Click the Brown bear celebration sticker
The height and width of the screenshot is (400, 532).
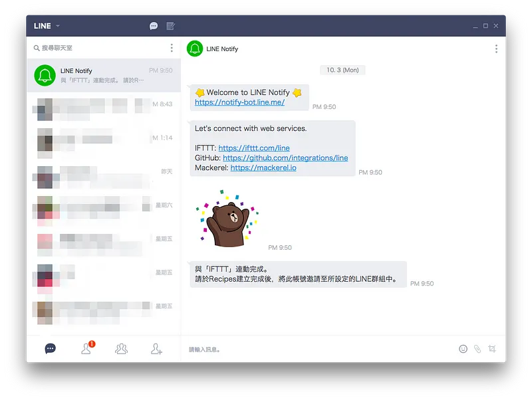[227, 219]
